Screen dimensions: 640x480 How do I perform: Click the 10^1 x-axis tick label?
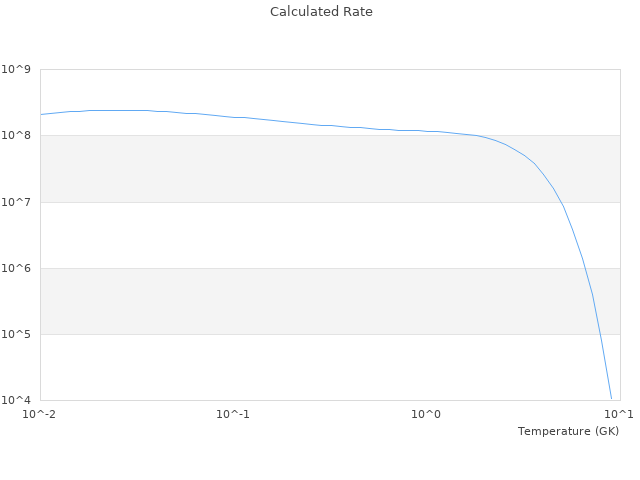[619, 414]
